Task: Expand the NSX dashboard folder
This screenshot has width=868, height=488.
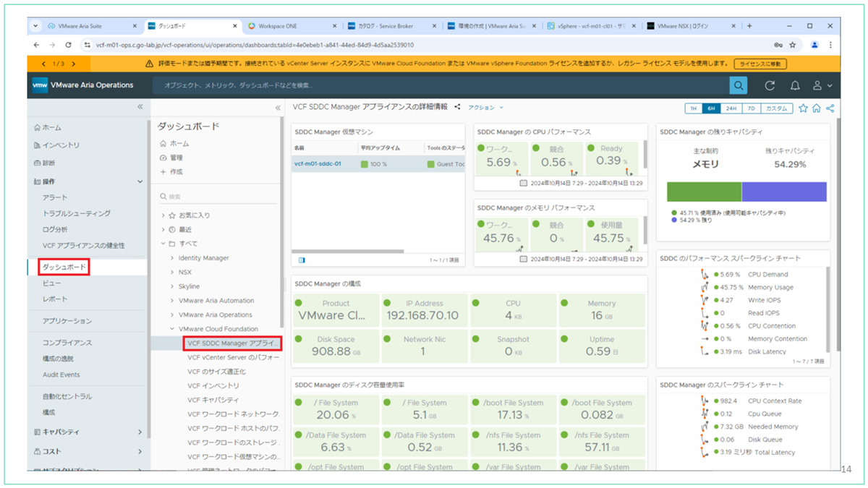Action: click(x=172, y=273)
